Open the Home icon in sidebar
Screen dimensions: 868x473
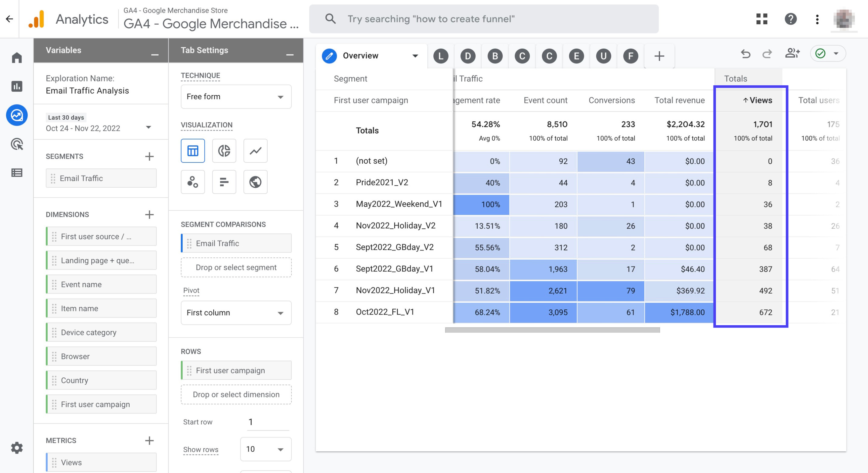[17, 58]
